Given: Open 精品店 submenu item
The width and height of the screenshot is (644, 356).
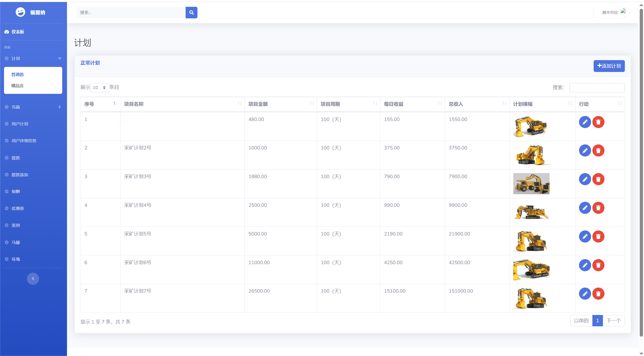Looking at the screenshot, I should tap(17, 86).
